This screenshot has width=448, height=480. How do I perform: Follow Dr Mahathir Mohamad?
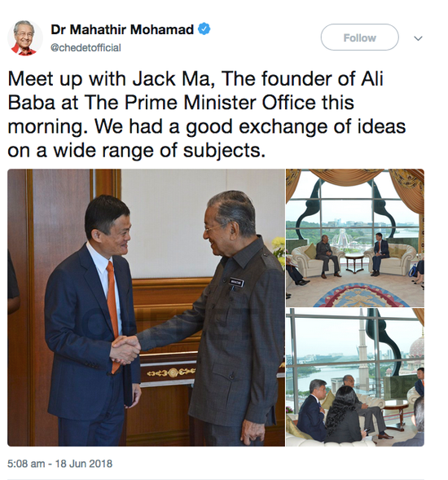tap(359, 37)
